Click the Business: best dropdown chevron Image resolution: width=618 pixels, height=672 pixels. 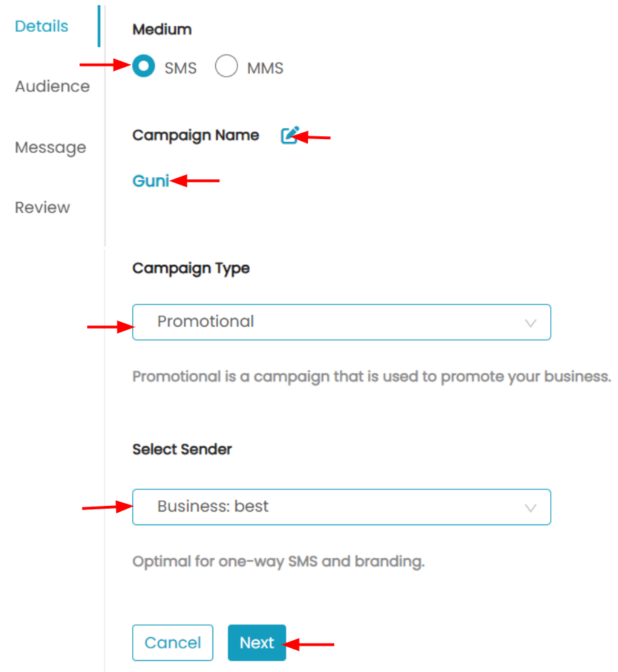click(531, 508)
